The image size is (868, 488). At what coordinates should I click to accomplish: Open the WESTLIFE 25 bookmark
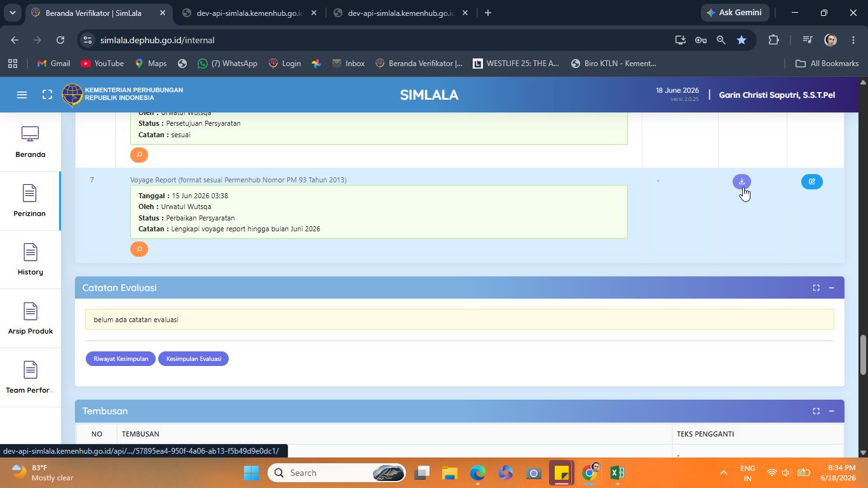click(516, 64)
